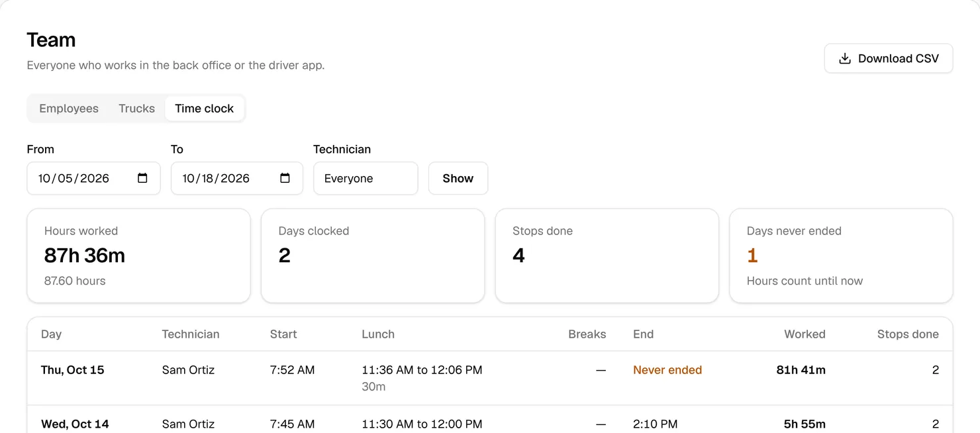
Task: Click the Breaks column header
Action: (x=587, y=334)
